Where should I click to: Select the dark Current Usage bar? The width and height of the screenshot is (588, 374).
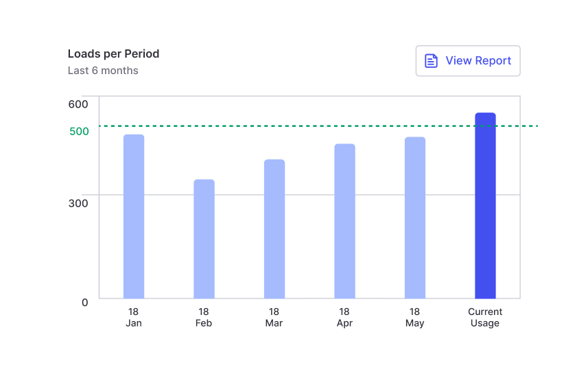485,206
